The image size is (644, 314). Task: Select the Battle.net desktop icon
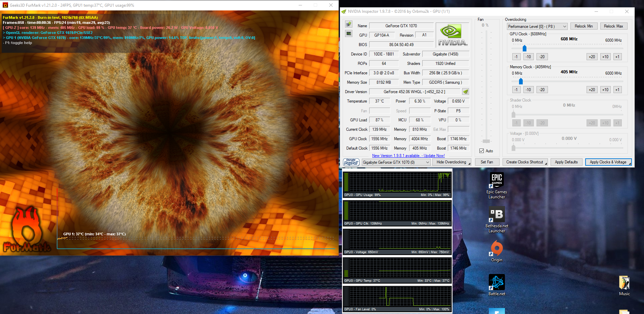pos(497,285)
